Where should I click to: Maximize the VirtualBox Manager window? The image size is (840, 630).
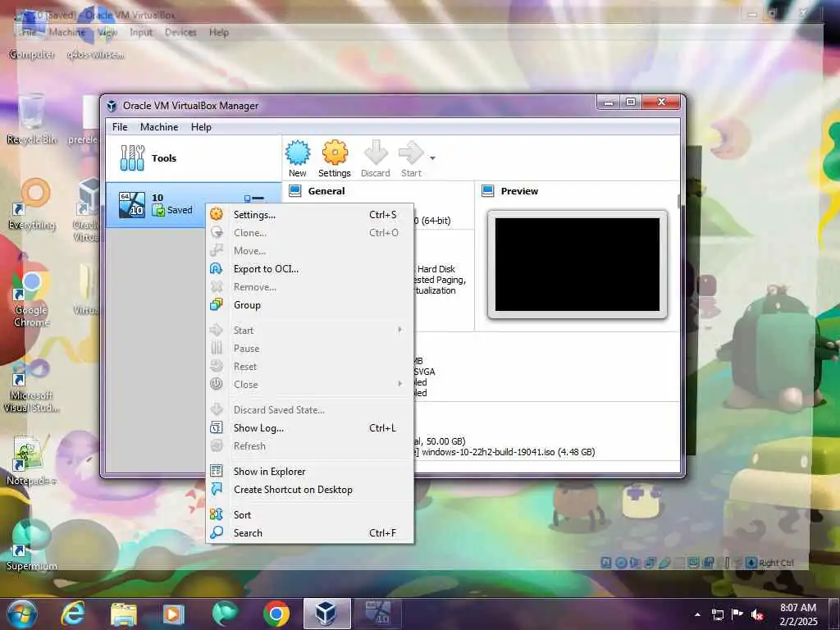[631, 102]
